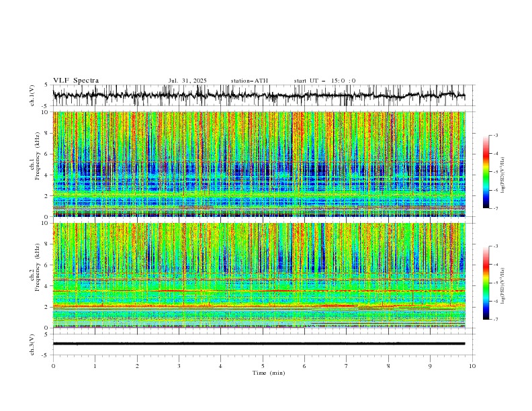The image size is (532, 411).
Task: Click the ch.1 PSD color scale bar
Action: 486,172
